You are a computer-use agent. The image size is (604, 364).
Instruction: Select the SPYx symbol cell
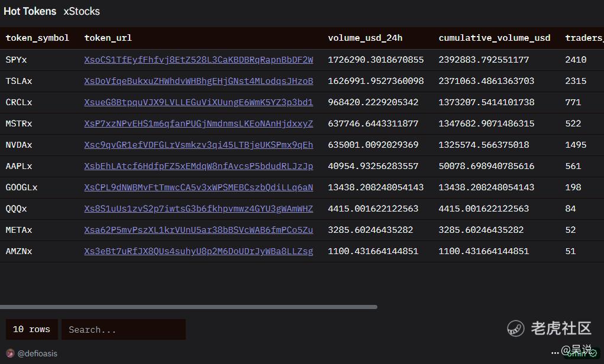coord(16,60)
